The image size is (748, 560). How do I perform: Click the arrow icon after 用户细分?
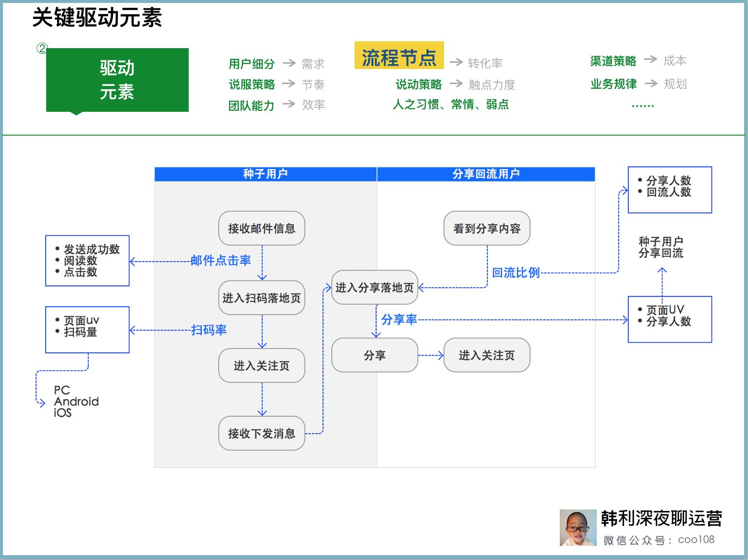(x=289, y=63)
